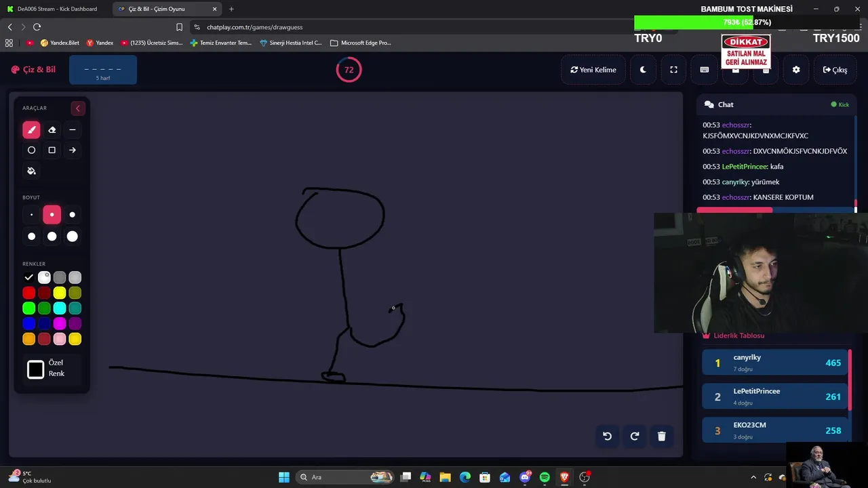
Task: Click the countdown timer showing 72
Action: pos(349,70)
